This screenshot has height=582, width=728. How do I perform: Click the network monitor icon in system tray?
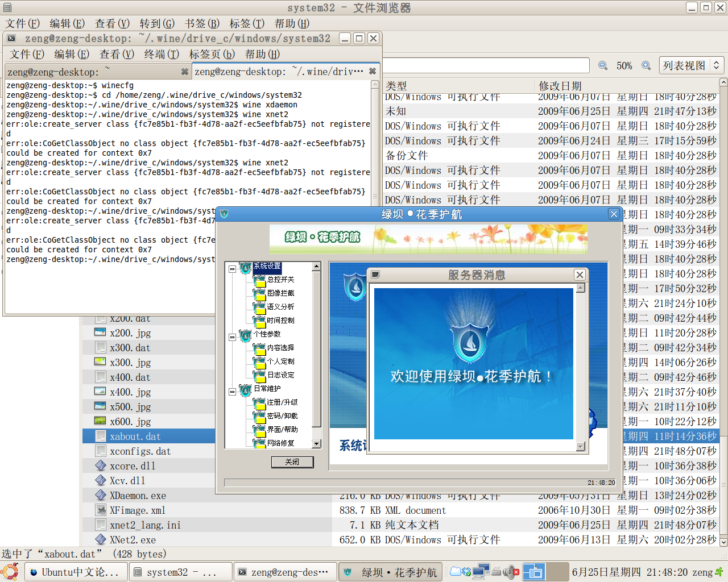[x=481, y=572]
